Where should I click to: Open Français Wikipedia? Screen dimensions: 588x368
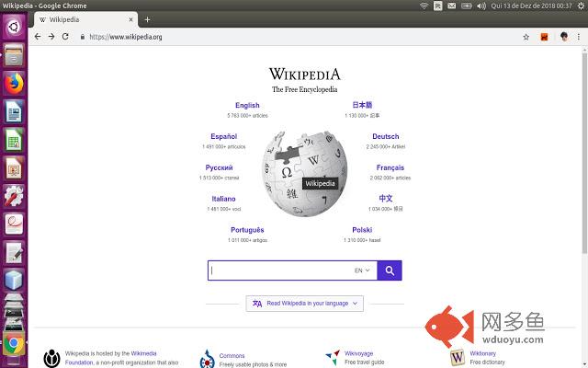tap(390, 167)
